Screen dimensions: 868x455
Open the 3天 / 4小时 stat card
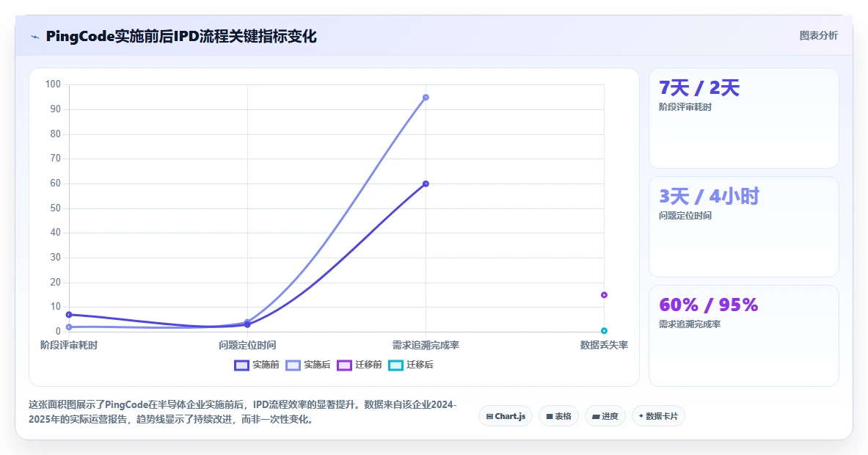(x=743, y=226)
